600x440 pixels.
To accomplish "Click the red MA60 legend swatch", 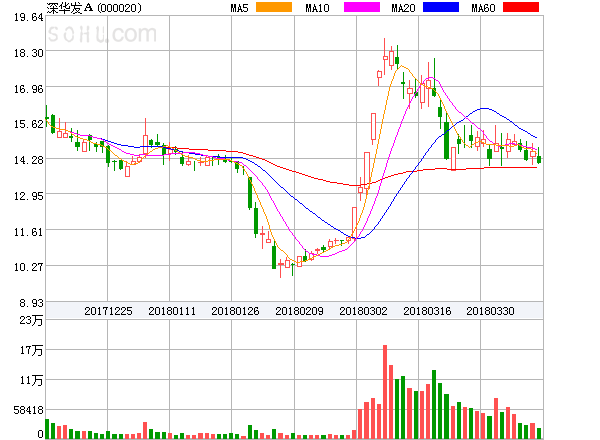I will click(521, 7).
